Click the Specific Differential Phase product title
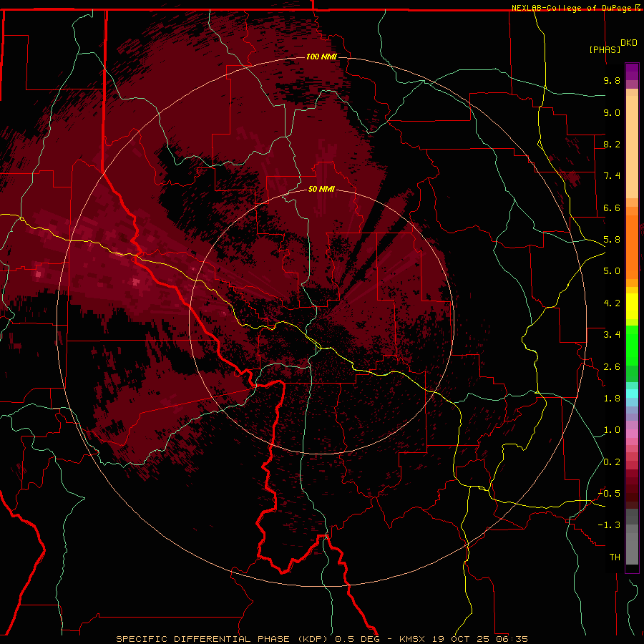644x644 pixels. (x=223, y=639)
